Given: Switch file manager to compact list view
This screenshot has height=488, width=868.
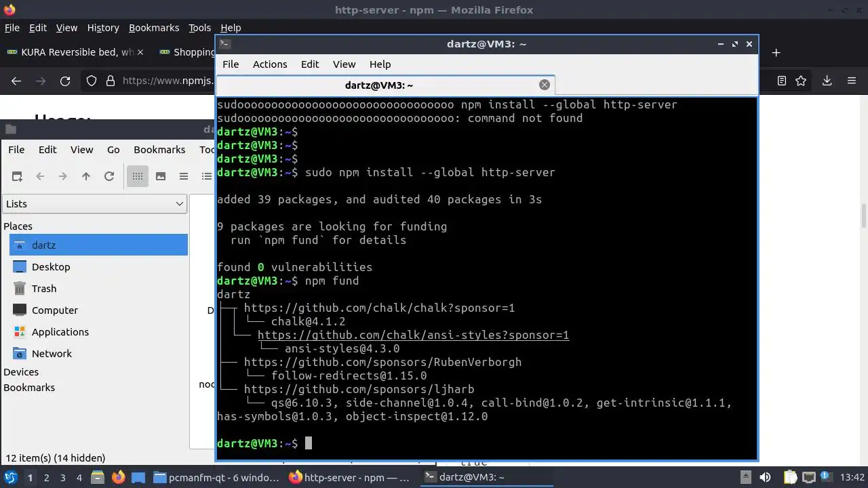Looking at the screenshot, I should (184, 176).
